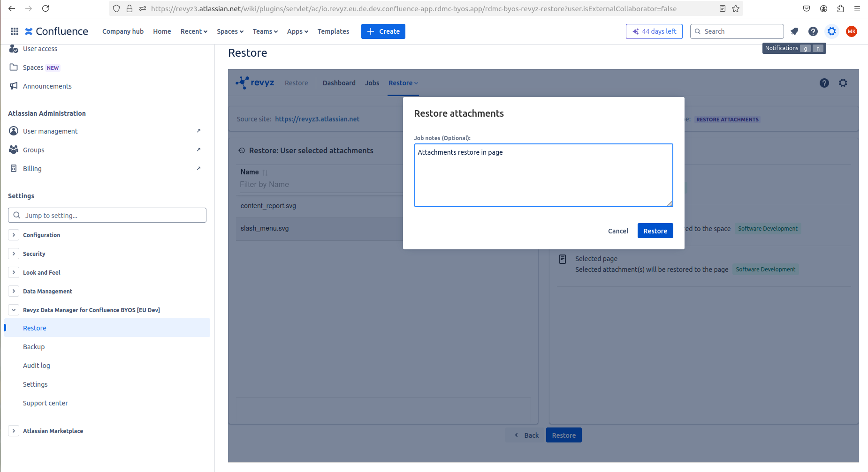Go to Company hub

[123, 31]
